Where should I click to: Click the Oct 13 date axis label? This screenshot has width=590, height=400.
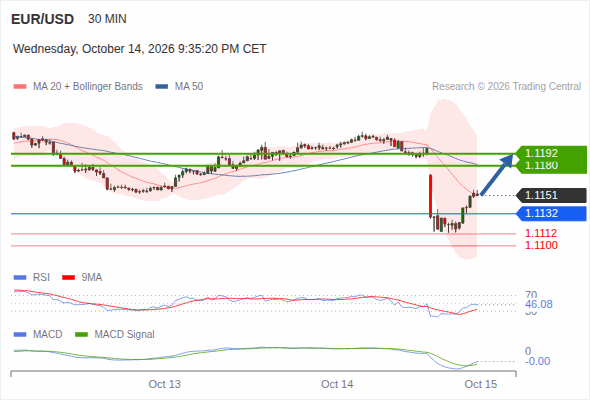[x=164, y=384]
